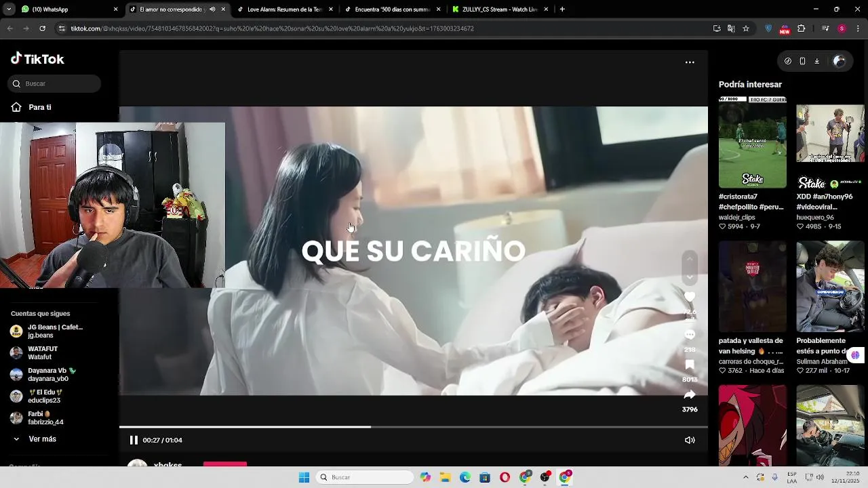Open Chrome extensions puzzle icon
Viewport: 868px width, 488px height.
coord(802,28)
